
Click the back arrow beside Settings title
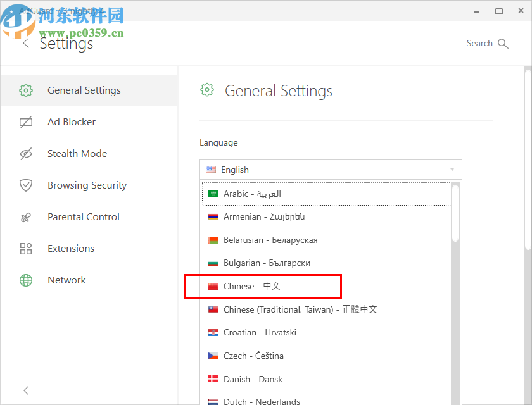point(26,43)
